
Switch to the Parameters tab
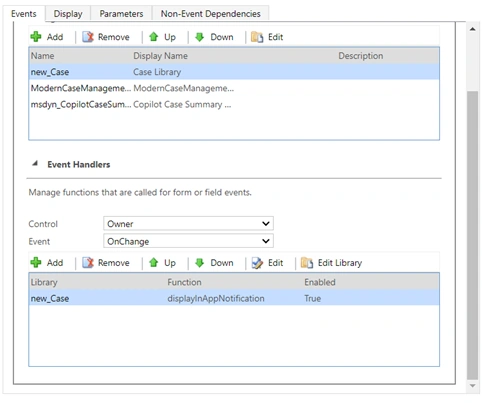click(121, 14)
